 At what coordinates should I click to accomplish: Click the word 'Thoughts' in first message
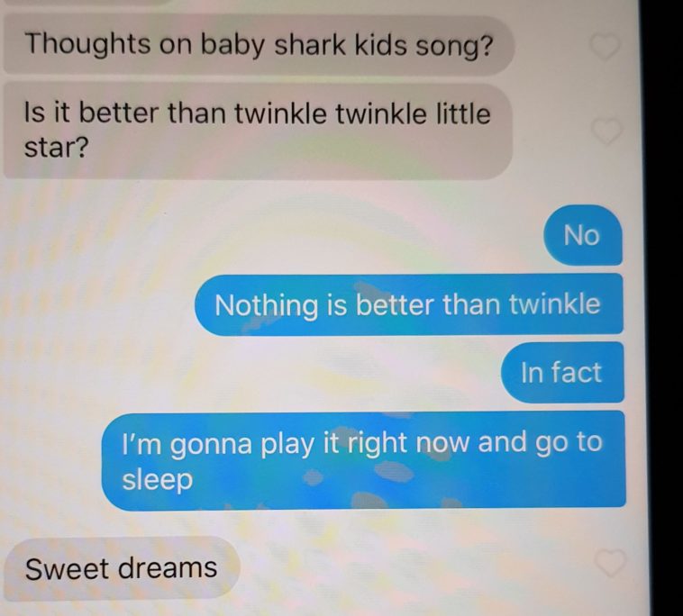87,45
